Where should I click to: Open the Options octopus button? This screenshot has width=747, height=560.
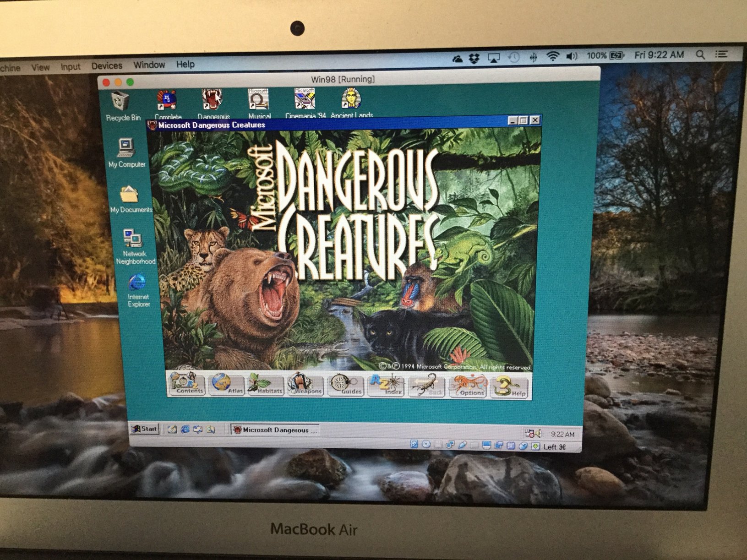tap(468, 386)
